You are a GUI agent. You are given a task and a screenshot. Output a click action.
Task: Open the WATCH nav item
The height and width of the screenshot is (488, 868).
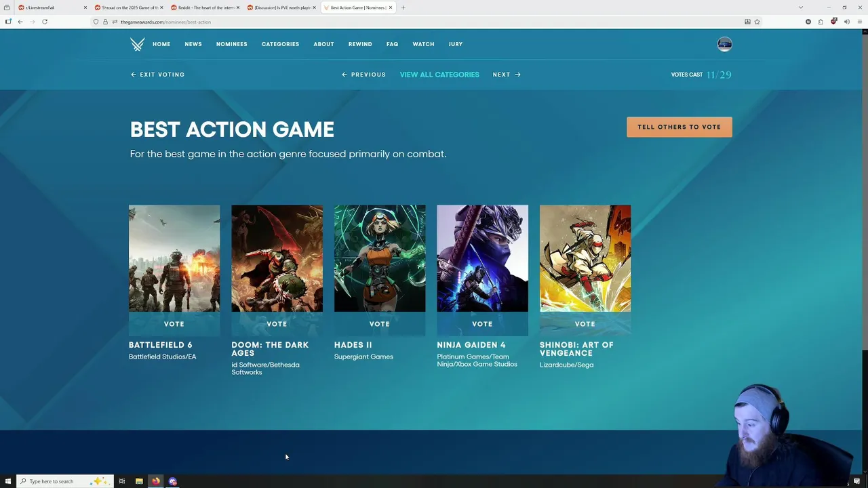point(423,44)
